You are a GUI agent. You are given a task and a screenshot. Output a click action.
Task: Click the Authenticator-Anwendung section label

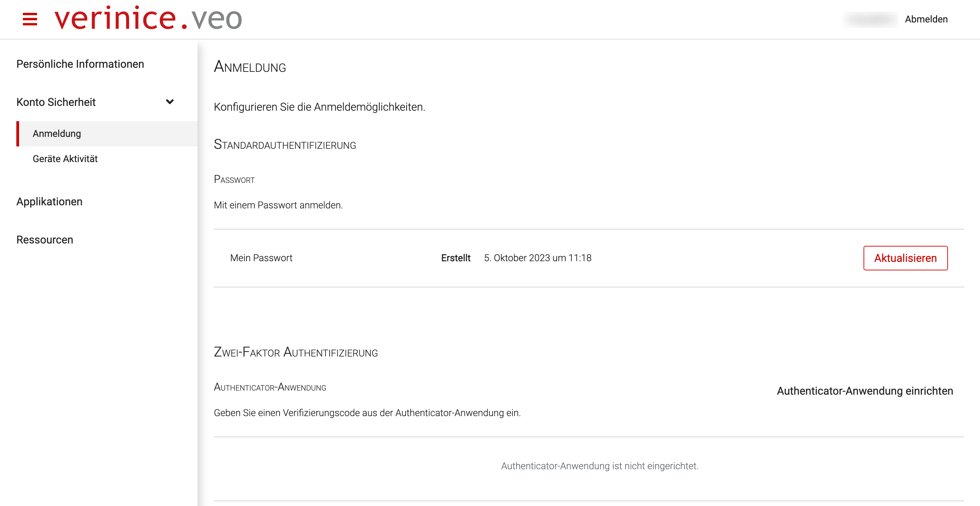270,387
